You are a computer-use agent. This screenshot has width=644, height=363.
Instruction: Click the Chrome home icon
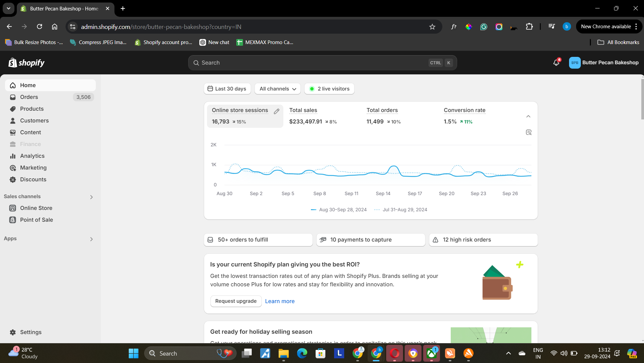(55, 27)
